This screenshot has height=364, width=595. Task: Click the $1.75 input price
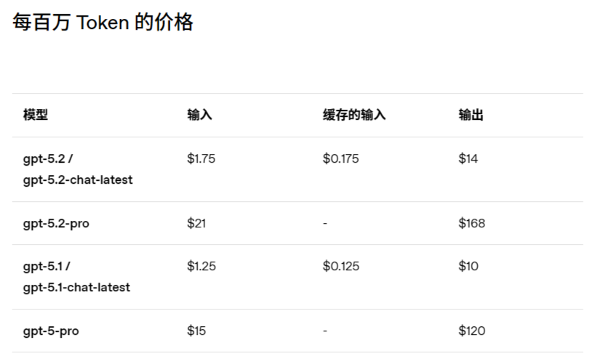201,158
